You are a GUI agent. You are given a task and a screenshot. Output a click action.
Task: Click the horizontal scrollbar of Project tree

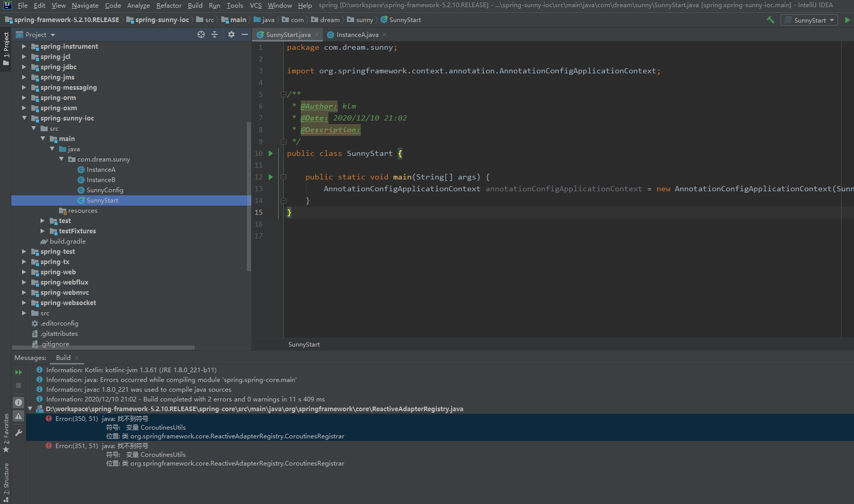pyautogui.click(x=103, y=348)
